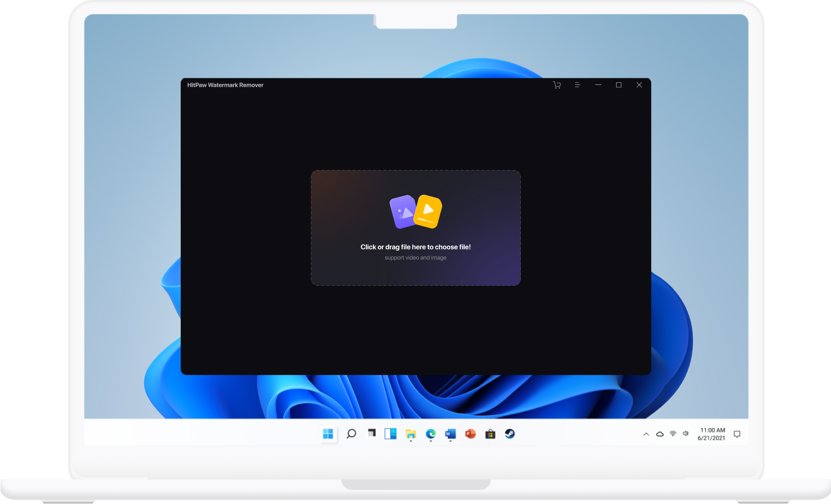Open taskbar Search magnifier
This screenshot has height=504, width=831.
pyautogui.click(x=351, y=434)
